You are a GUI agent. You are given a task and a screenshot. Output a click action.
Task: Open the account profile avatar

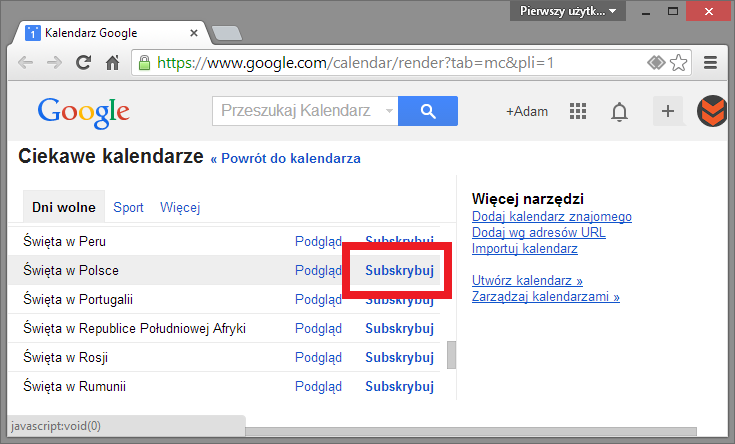[x=712, y=111]
